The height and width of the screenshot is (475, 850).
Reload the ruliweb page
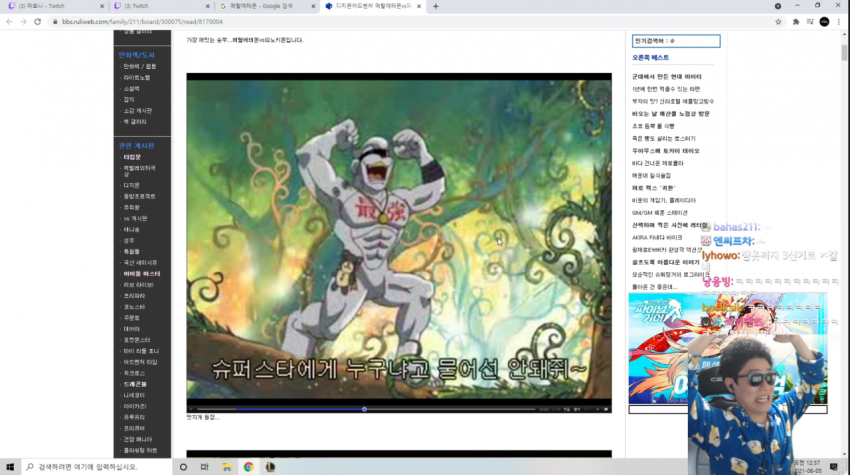click(37, 22)
